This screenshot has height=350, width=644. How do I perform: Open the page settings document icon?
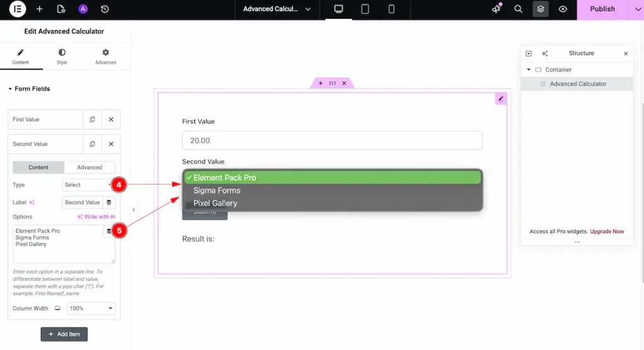click(61, 9)
